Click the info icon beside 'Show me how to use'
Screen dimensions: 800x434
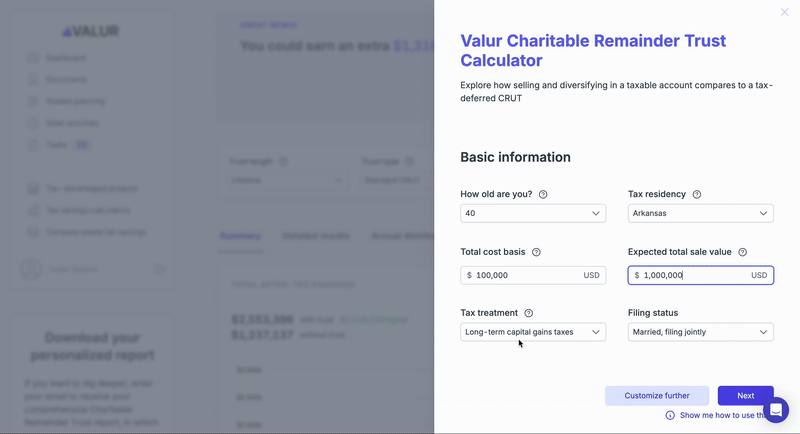point(670,415)
